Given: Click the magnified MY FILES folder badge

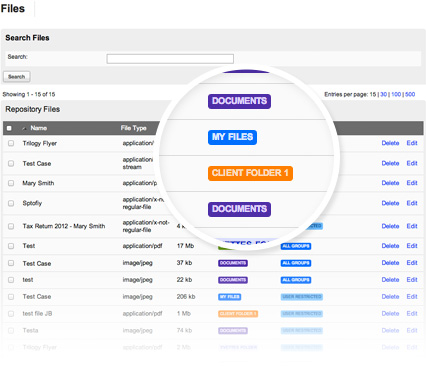Looking at the screenshot, I should pyautogui.click(x=232, y=137).
